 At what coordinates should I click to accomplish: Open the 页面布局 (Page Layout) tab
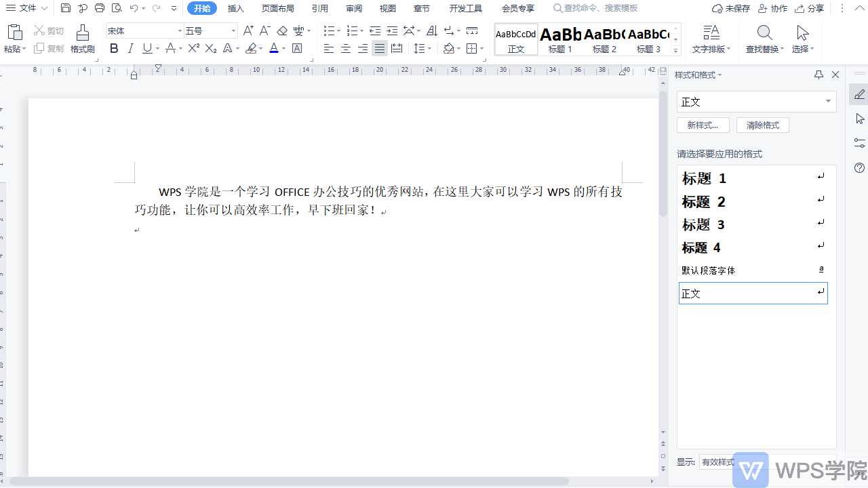tap(278, 9)
